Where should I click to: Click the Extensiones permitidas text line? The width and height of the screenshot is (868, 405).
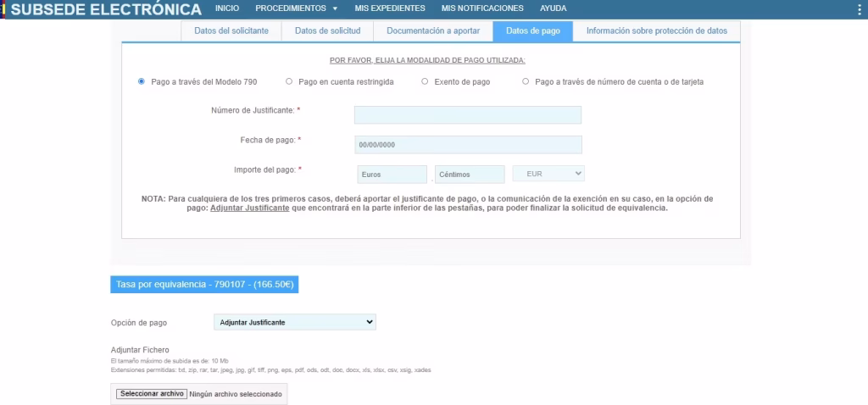[270, 369]
